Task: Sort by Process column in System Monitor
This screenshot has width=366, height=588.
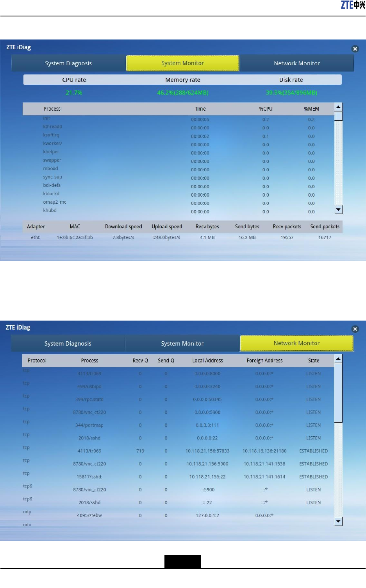Action: point(52,109)
